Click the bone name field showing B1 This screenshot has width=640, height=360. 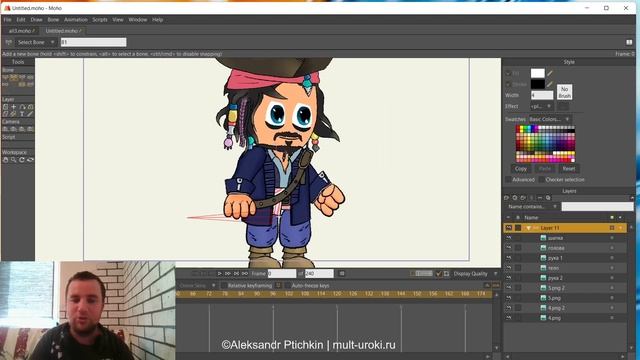[93, 42]
